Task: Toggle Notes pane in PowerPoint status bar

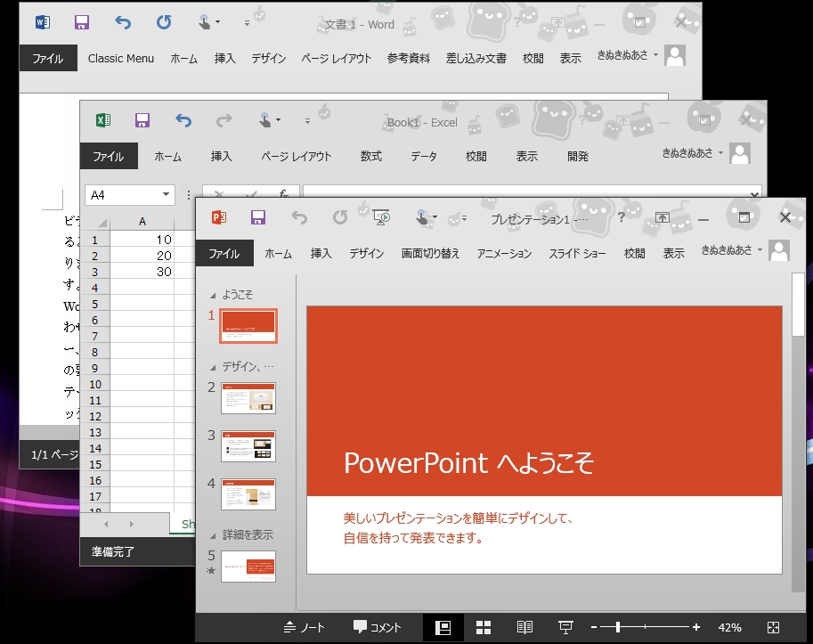Action: click(x=305, y=628)
